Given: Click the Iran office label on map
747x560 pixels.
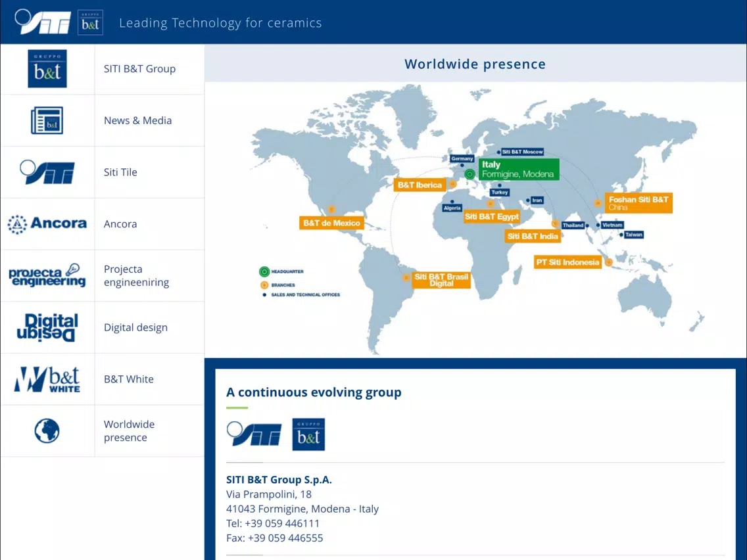Looking at the screenshot, I should click(537, 200).
